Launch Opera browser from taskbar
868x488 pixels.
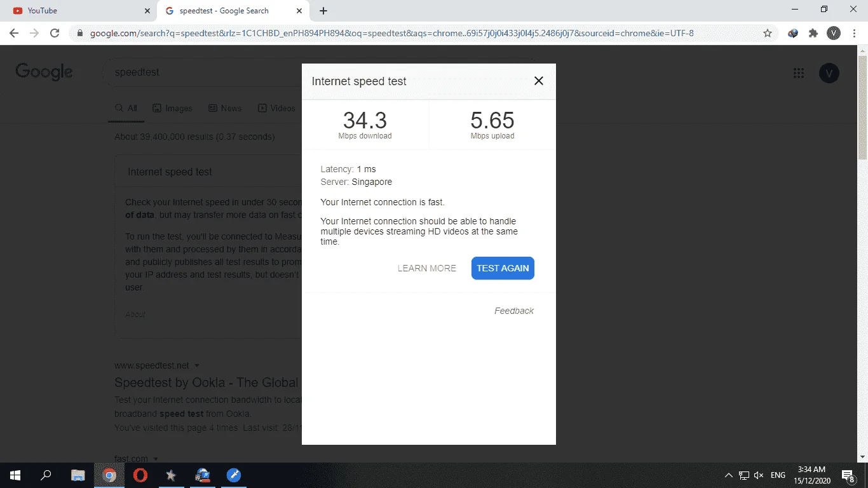click(x=140, y=475)
